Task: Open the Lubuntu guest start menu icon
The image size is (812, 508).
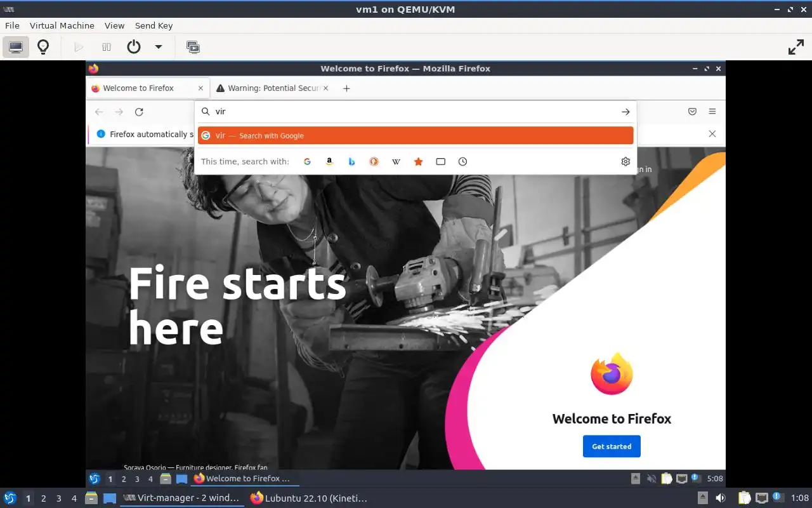Action: (x=95, y=479)
